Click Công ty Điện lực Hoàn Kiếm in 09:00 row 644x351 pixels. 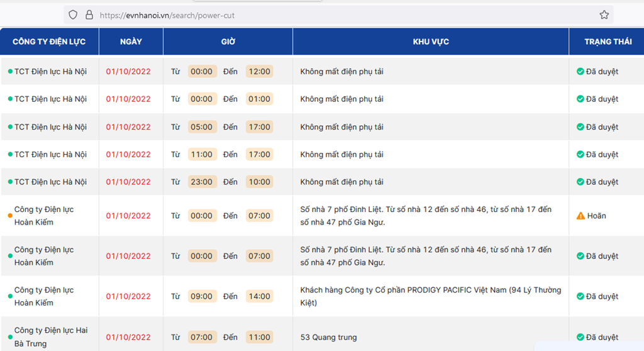click(44, 296)
